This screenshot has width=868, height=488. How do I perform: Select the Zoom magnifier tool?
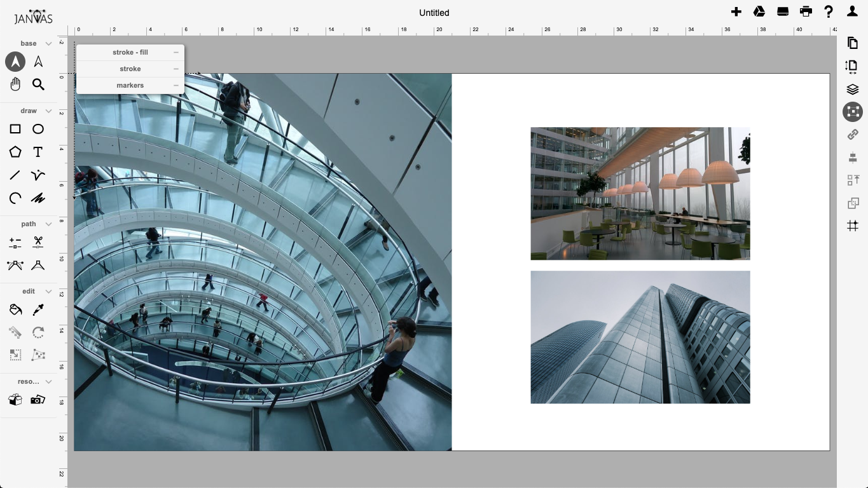pyautogui.click(x=38, y=84)
